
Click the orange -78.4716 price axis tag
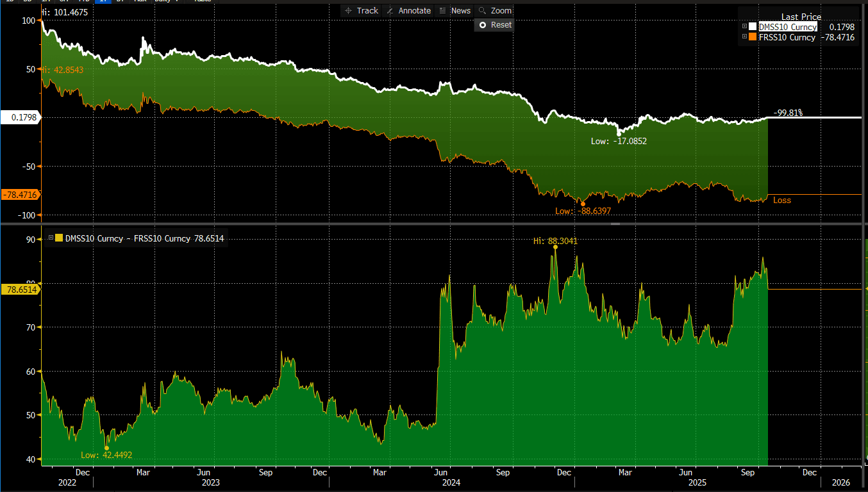[x=20, y=194]
